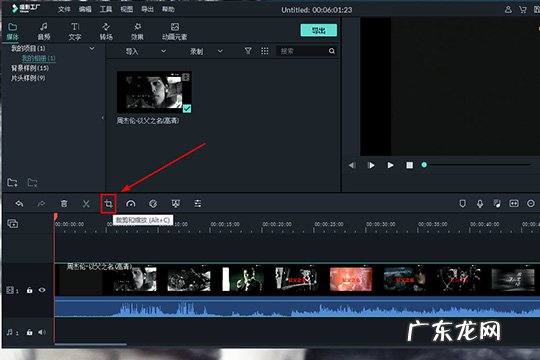The image size is (540, 360).
Task: Open the speed gauge tool
Action: tap(131, 204)
